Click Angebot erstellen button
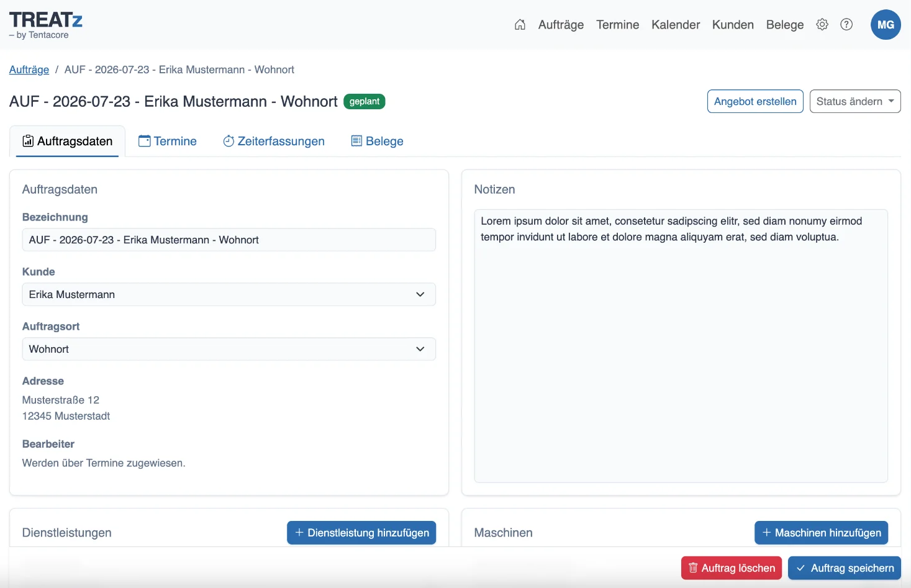 pos(755,101)
